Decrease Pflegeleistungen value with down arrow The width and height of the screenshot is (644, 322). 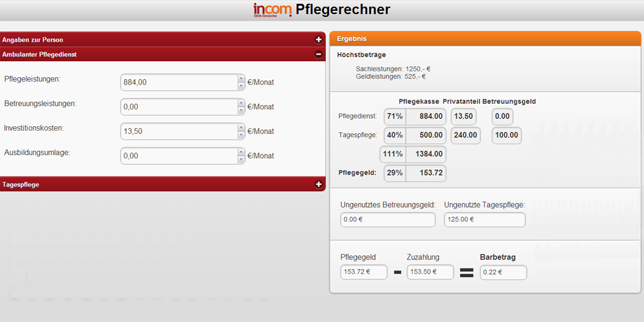coord(241,86)
